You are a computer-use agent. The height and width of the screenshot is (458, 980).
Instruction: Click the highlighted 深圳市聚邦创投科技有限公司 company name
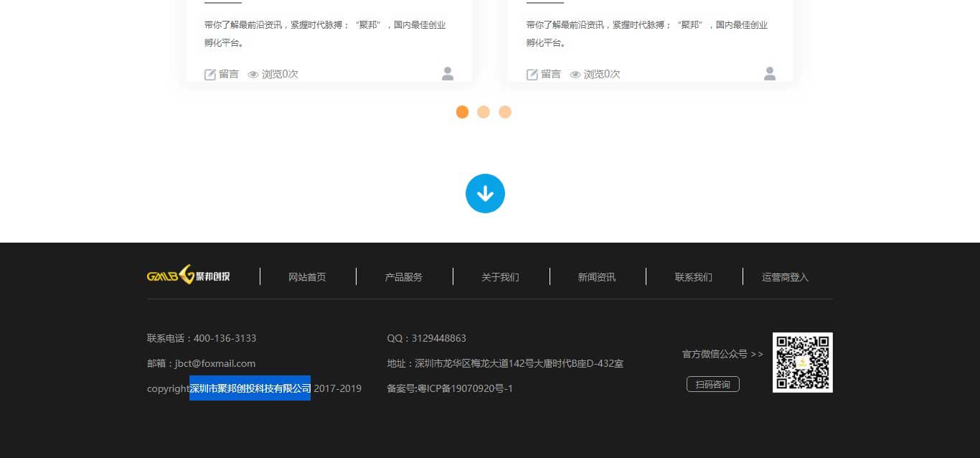249,388
